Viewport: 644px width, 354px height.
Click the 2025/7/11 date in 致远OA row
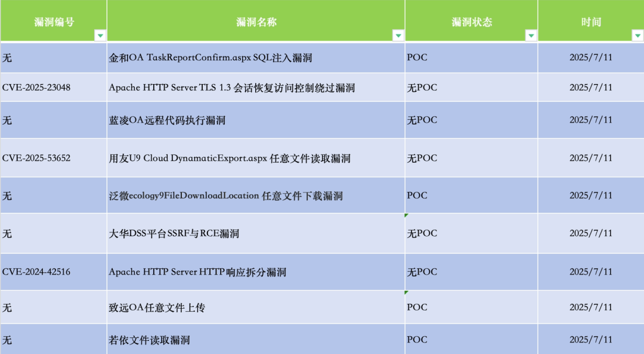[x=591, y=307]
